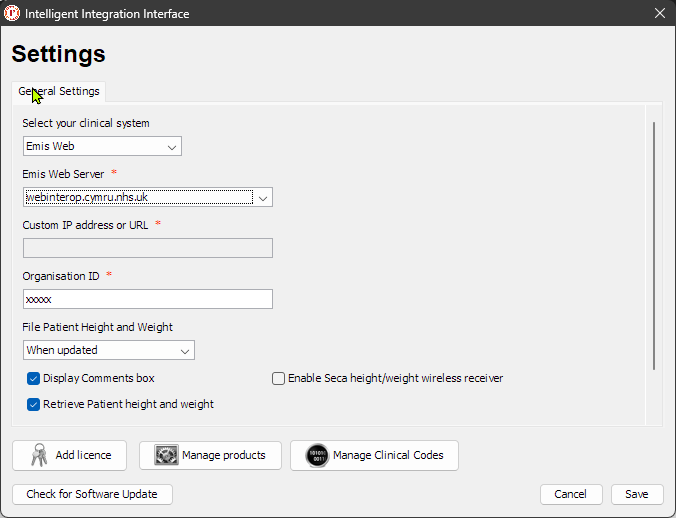
Task: Click the binary icon on Manage Clinical Codes
Action: (317, 455)
